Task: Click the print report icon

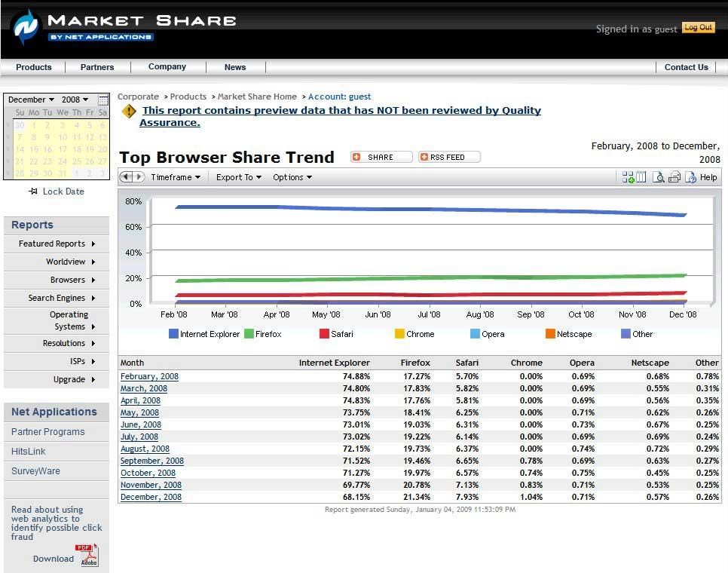Action: pos(674,177)
